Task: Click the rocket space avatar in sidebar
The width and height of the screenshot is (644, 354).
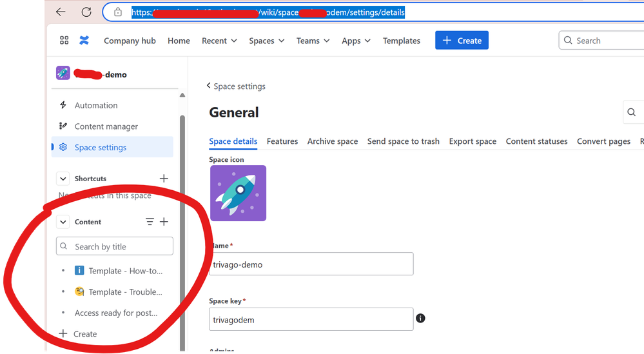Action: pyautogui.click(x=63, y=73)
